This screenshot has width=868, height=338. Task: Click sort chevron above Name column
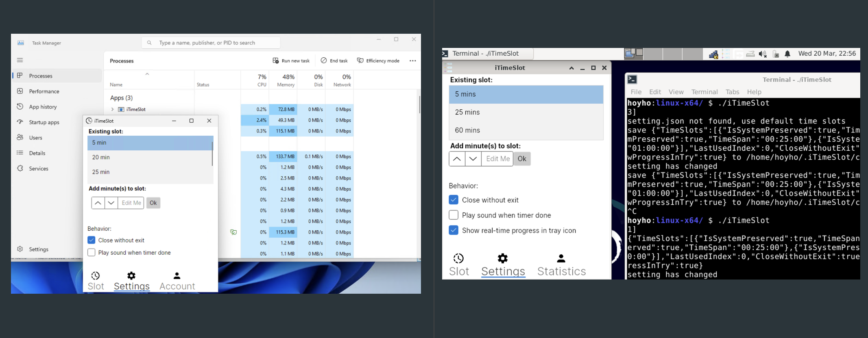pos(147,74)
